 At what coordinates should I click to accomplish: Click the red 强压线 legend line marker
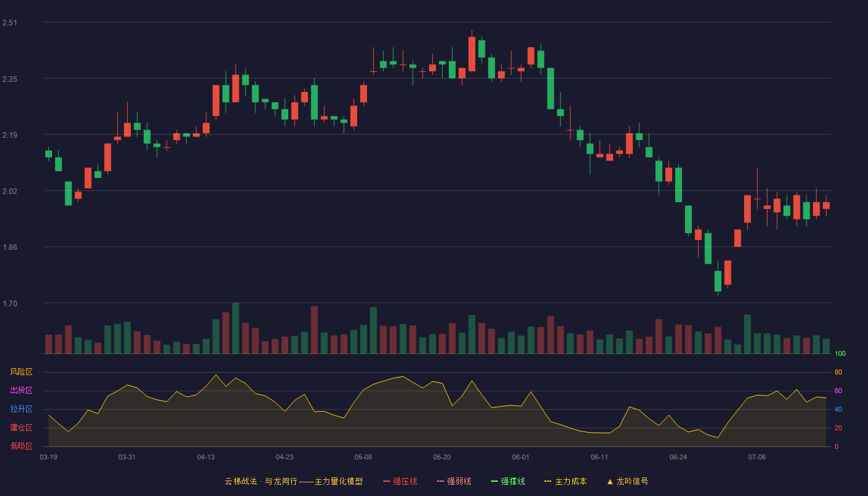coord(387,481)
